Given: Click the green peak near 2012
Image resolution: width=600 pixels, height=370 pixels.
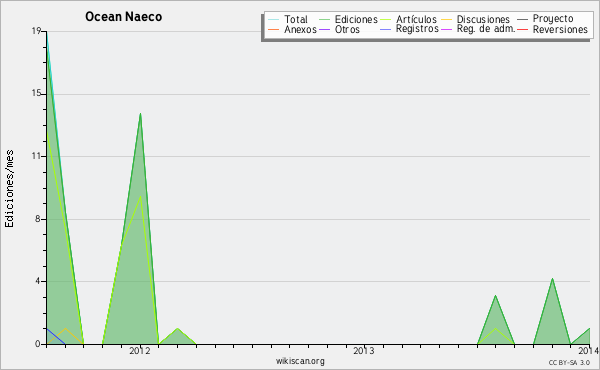Looking at the screenshot, I should click(x=140, y=114).
